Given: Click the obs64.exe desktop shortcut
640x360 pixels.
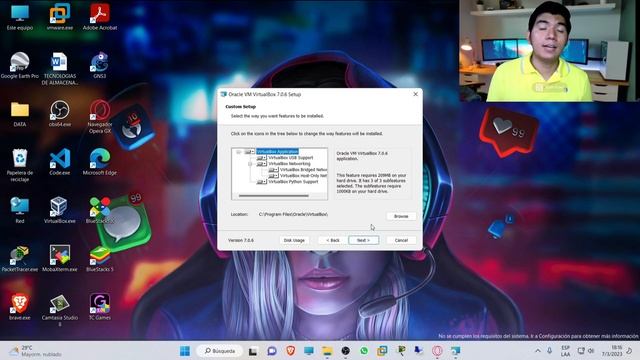Looking at the screenshot, I should point(60,114).
